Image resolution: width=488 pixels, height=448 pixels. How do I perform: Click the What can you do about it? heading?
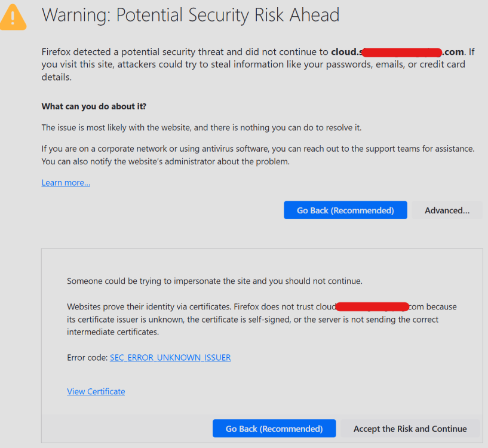click(94, 106)
